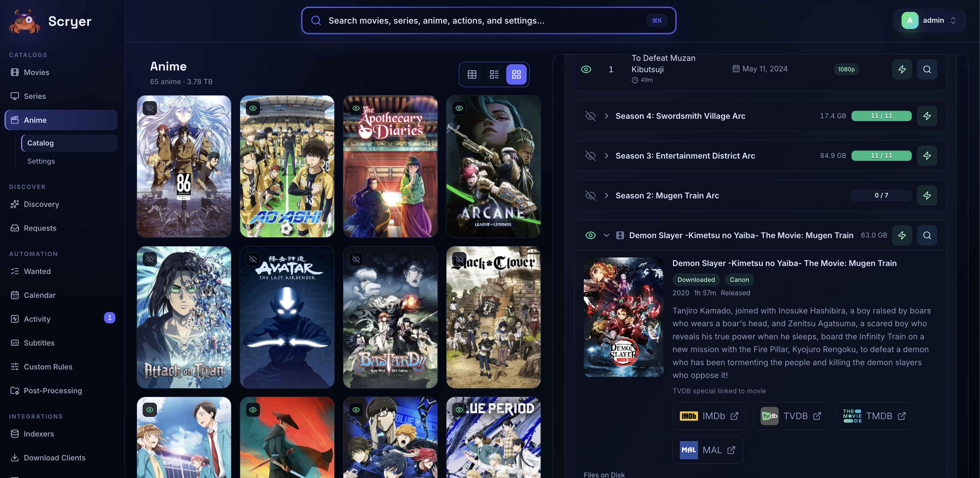Toggle monitoring for Season 4 Swordsmith Village Arc
The width and height of the screenshot is (980, 478).
[x=590, y=116]
